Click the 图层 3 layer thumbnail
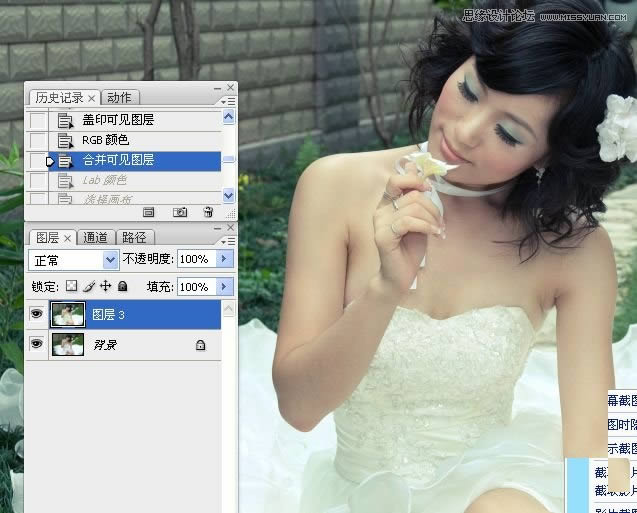The height and width of the screenshot is (513, 637). pyautogui.click(x=67, y=315)
